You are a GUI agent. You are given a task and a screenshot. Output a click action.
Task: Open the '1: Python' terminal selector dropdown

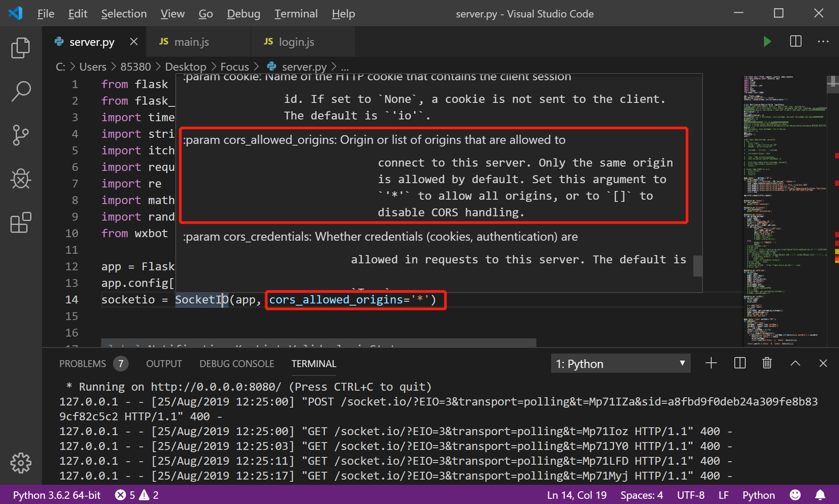point(620,364)
